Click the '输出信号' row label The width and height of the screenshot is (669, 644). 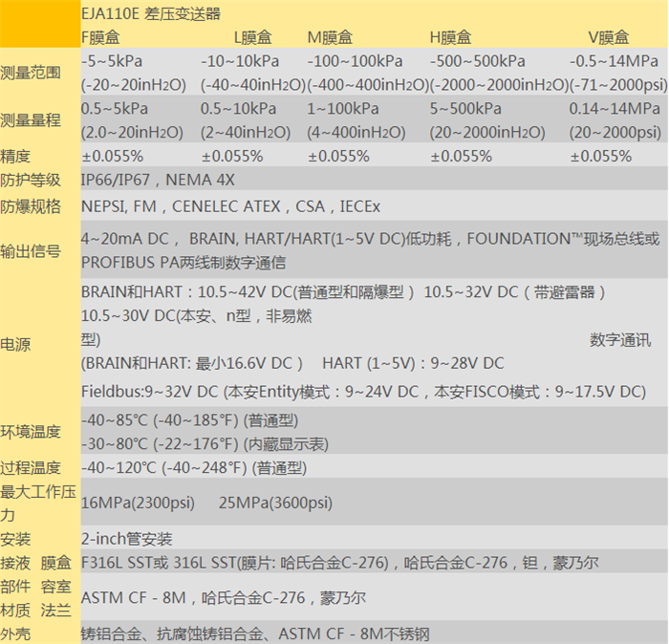[31, 250]
